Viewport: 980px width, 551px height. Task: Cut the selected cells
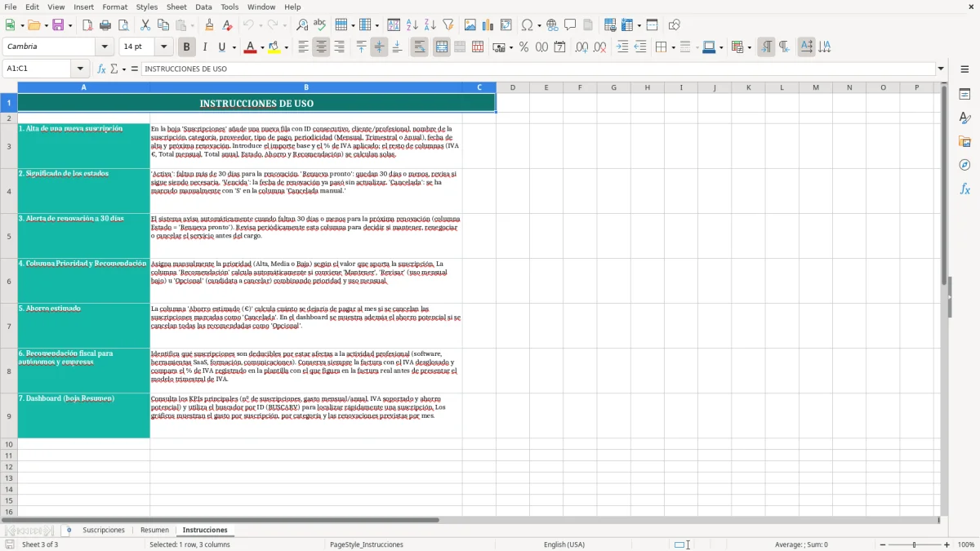pos(145,25)
